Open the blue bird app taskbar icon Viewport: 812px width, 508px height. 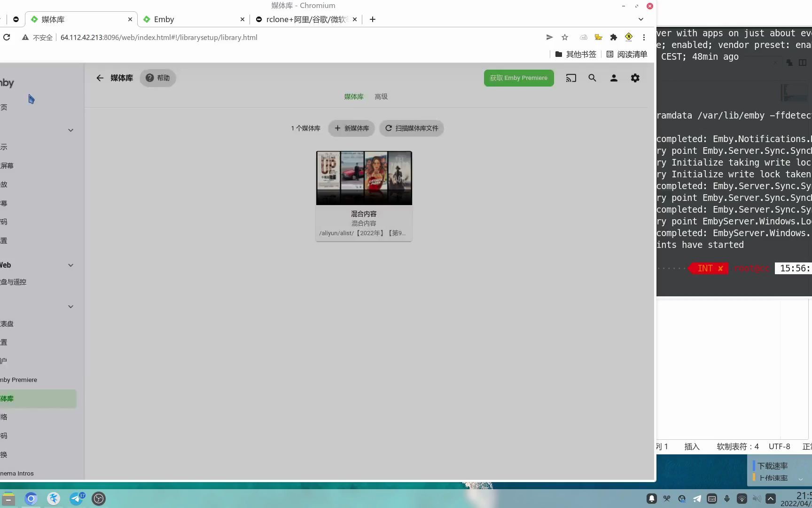[x=54, y=499]
